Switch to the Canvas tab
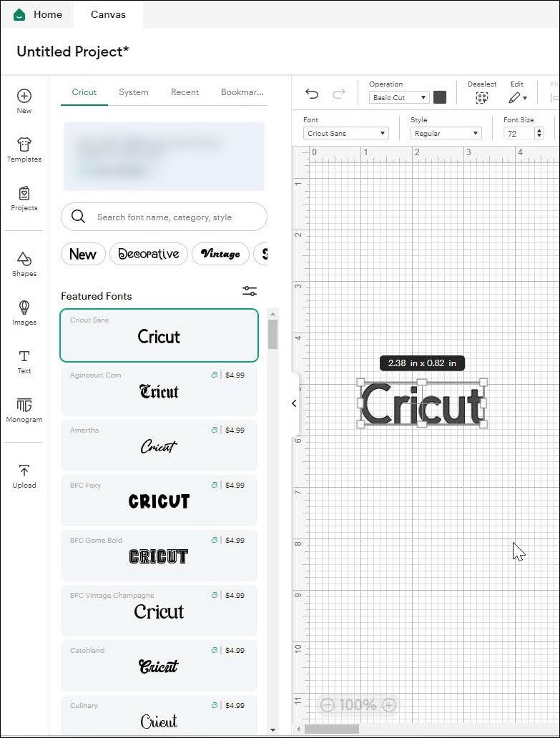560x738 pixels. (108, 14)
